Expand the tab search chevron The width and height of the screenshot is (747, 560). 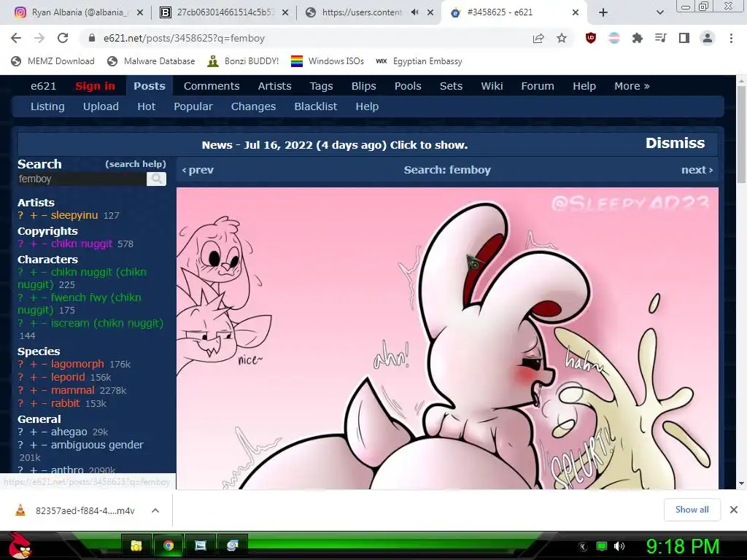point(659,13)
